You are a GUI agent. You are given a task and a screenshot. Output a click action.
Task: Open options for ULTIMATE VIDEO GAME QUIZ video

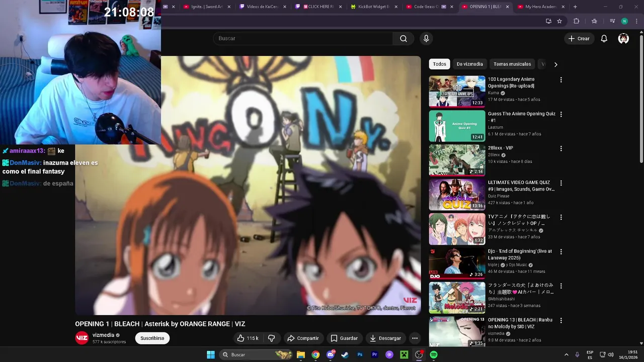[561, 183]
